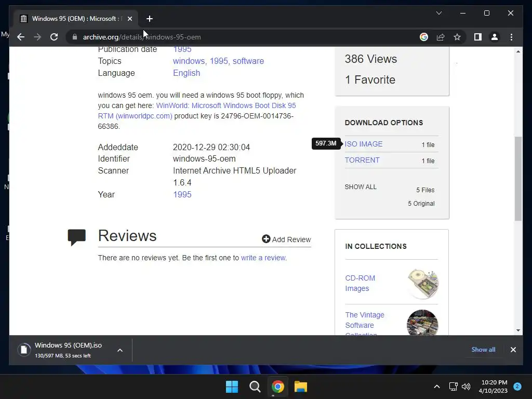The image size is (532, 399).
Task: Open the Windows Start menu
Action: click(x=232, y=387)
